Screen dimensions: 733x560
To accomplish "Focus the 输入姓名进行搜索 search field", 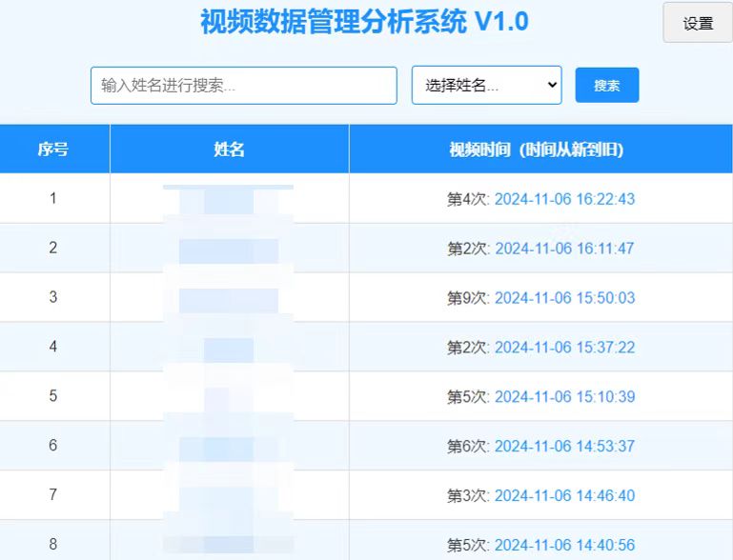I will click(x=243, y=86).
